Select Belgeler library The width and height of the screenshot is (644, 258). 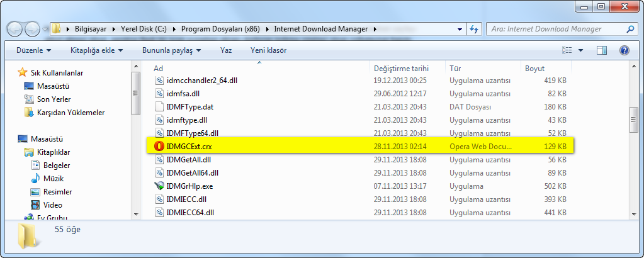point(57,165)
